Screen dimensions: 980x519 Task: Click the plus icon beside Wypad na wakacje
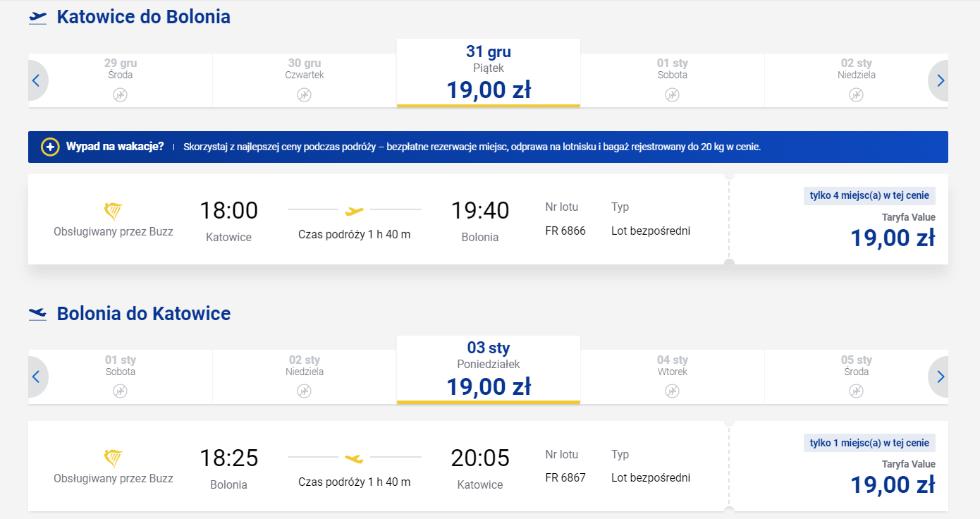point(50,147)
